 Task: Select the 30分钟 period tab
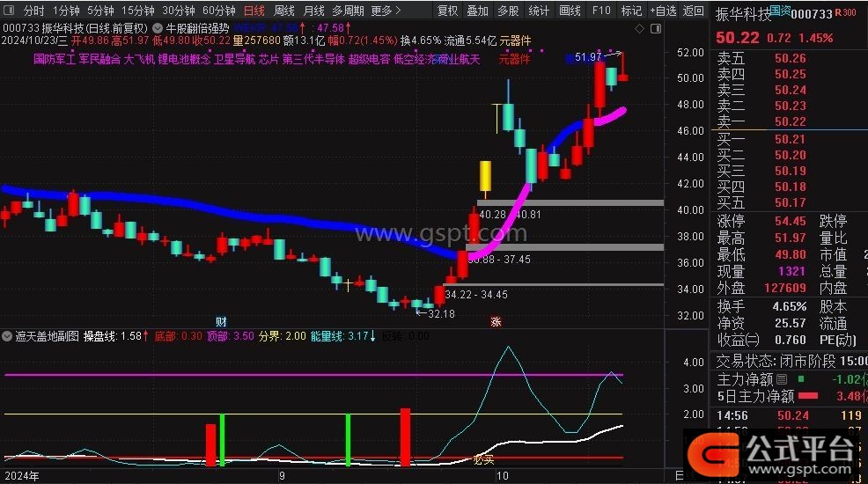click(x=178, y=11)
